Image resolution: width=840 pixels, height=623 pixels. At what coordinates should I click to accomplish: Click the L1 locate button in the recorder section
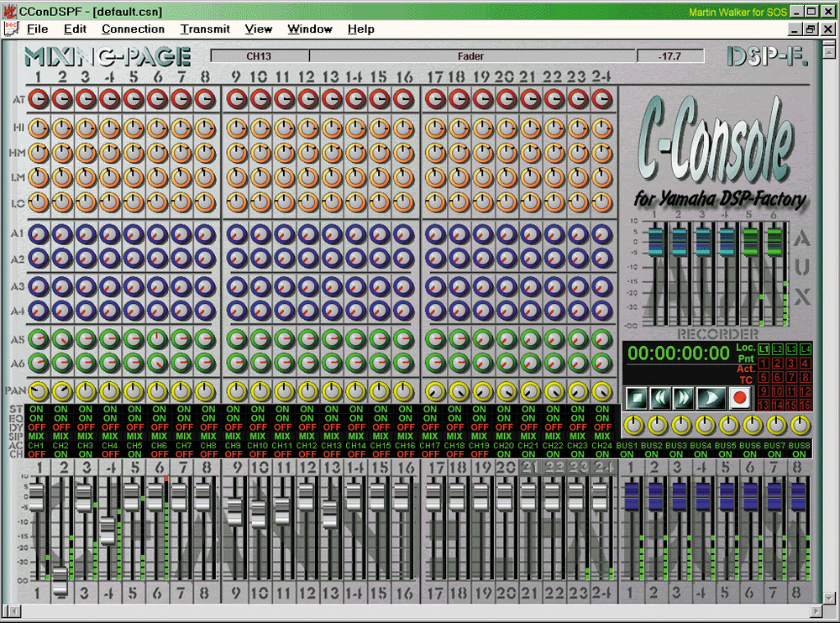tap(763, 348)
